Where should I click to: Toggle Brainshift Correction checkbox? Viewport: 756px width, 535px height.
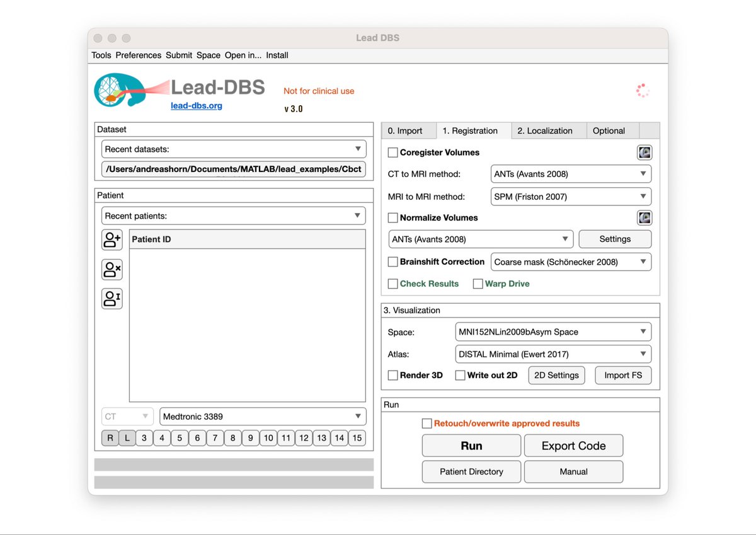point(392,262)
